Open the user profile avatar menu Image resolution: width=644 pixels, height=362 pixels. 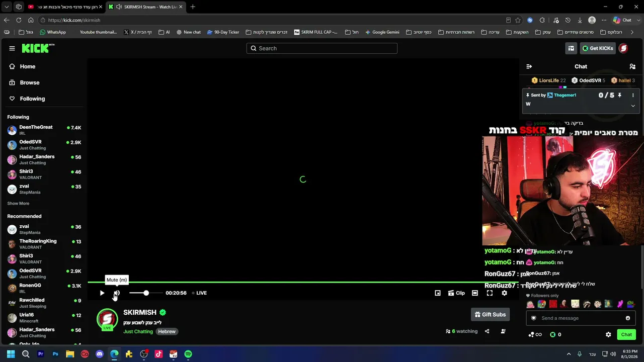tap(623, 48)
